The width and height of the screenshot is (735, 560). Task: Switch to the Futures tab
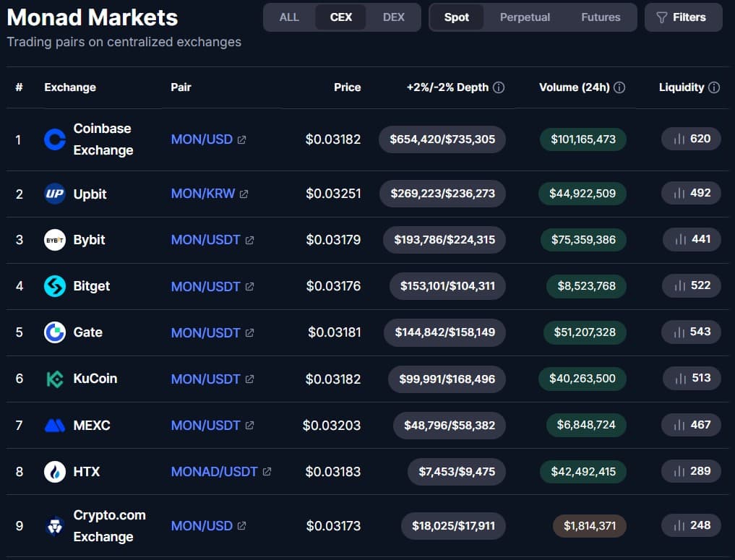pos(601,17)
